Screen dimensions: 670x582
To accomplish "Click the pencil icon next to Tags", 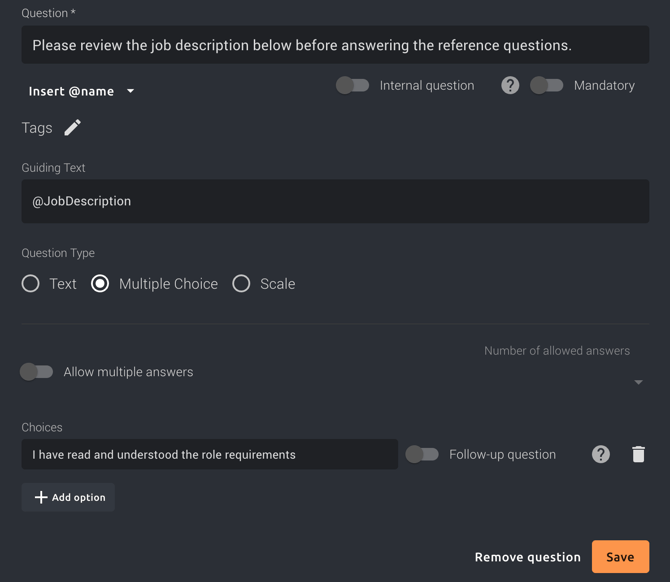I will [x=72, y=127].
